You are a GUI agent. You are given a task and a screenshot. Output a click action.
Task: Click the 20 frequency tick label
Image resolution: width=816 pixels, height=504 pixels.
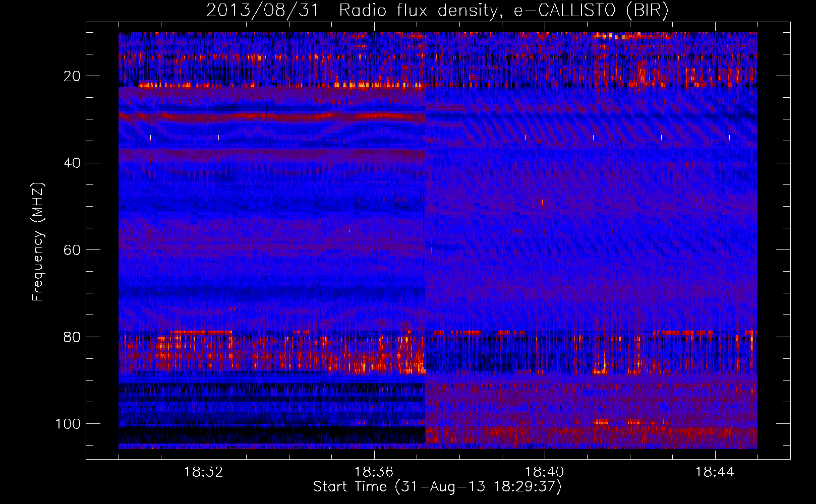tap(72, 76)
